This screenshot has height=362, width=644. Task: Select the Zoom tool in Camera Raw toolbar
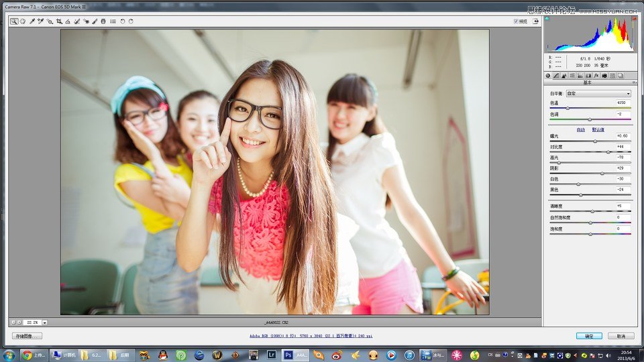coord(14,21)
